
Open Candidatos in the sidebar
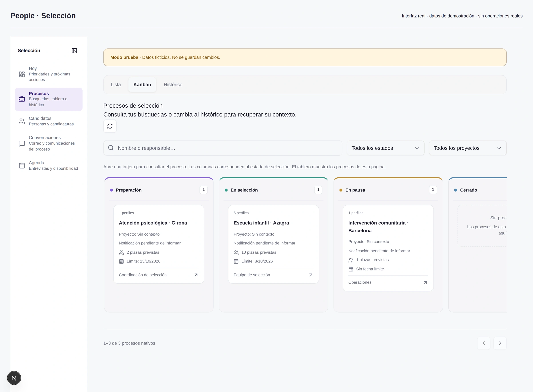coord(49,121)
